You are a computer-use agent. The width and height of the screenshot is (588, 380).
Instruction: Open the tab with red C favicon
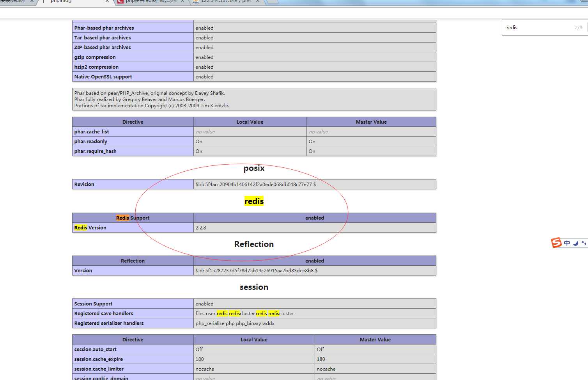150,2
